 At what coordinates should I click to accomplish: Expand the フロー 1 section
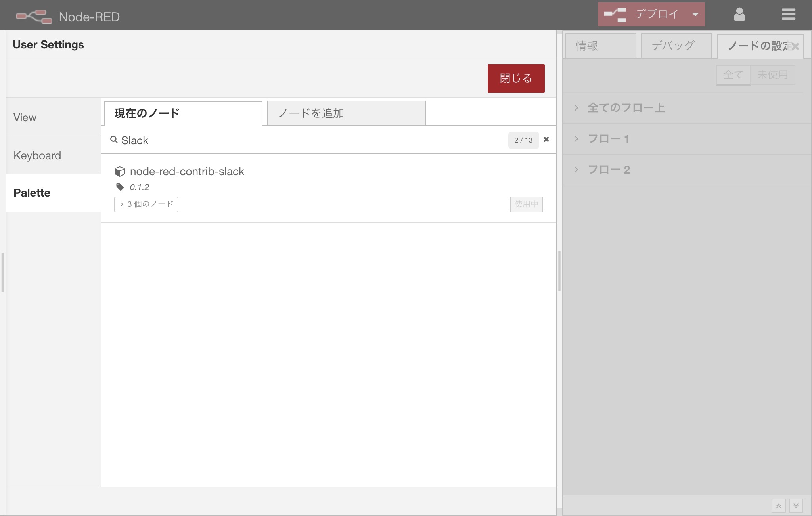coord(609,138)
